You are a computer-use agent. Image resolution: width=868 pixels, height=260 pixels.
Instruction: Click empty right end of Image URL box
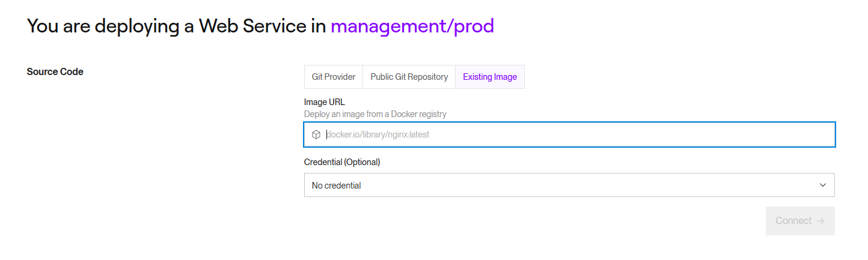pyautogui.click(x=781, y=135)
